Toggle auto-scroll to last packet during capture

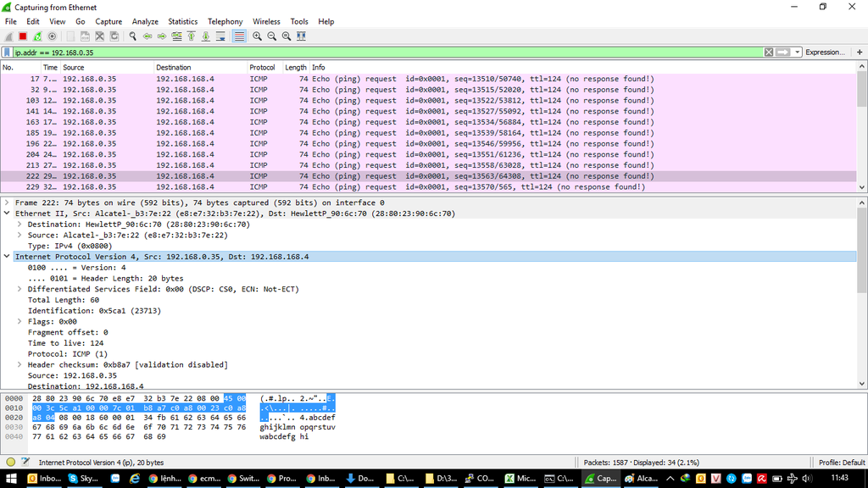220,36
